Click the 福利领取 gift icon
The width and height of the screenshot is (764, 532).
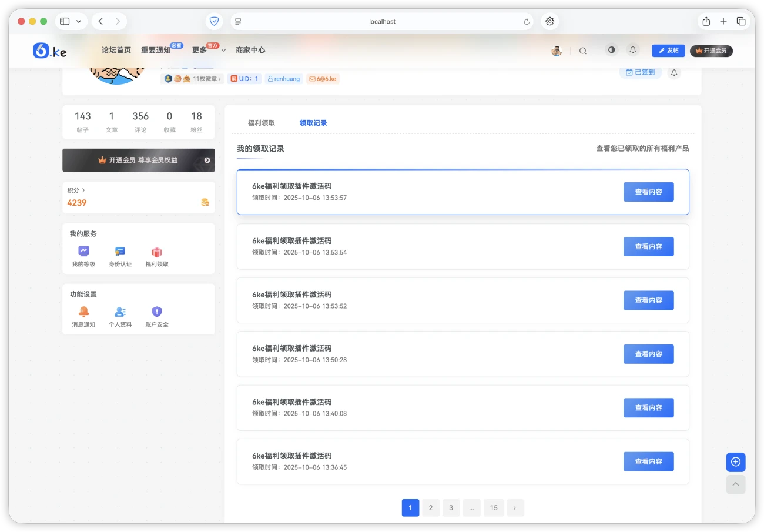tap(157, 252)
